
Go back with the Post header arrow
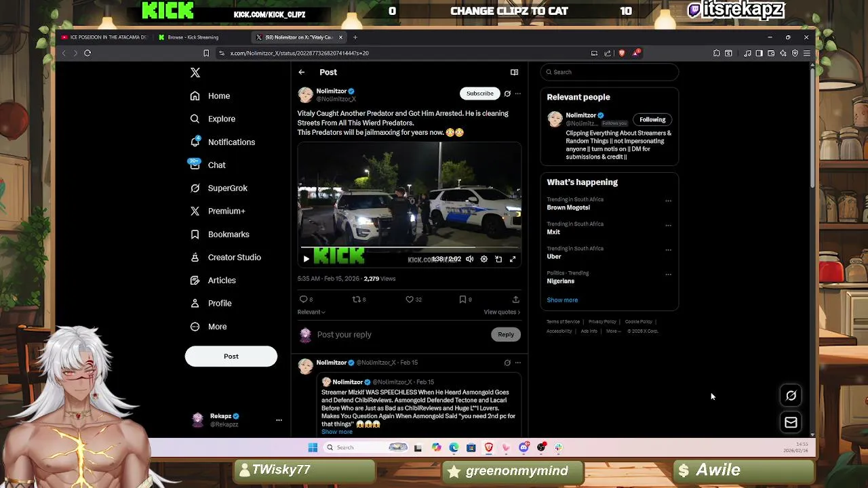(302, 73)
